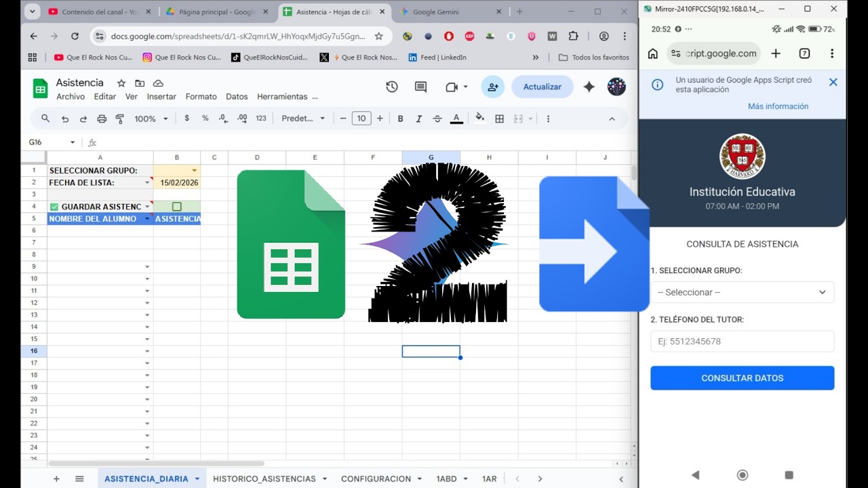
Task: Click the TELÉFONO DEL TUTOR input field
Action: (742, 341)
